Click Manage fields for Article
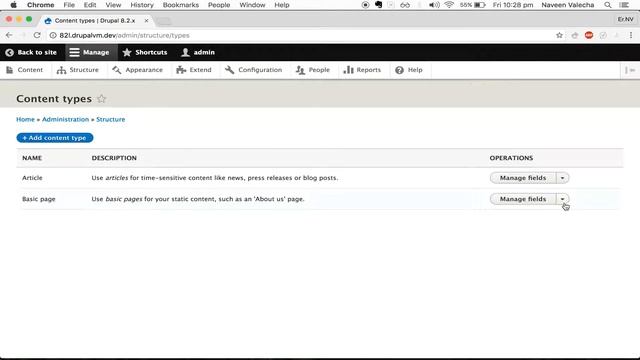This screenshot has height=360, width=640. point(523,178)
